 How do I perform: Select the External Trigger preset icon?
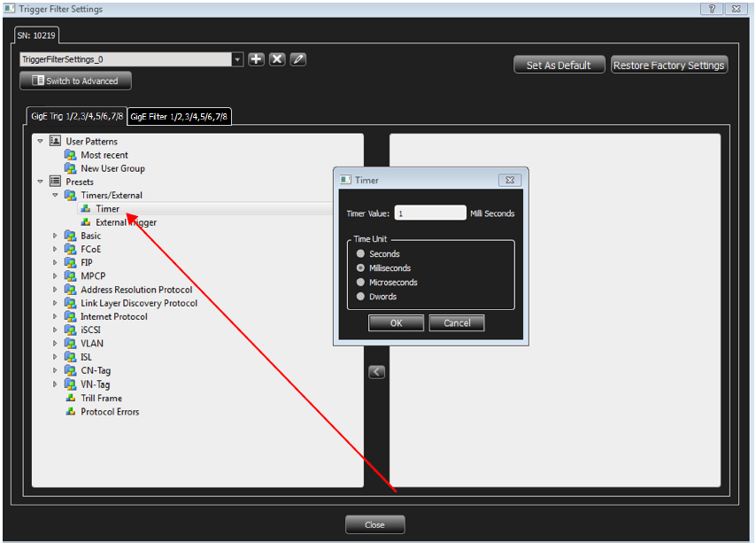tap(86, 222)
